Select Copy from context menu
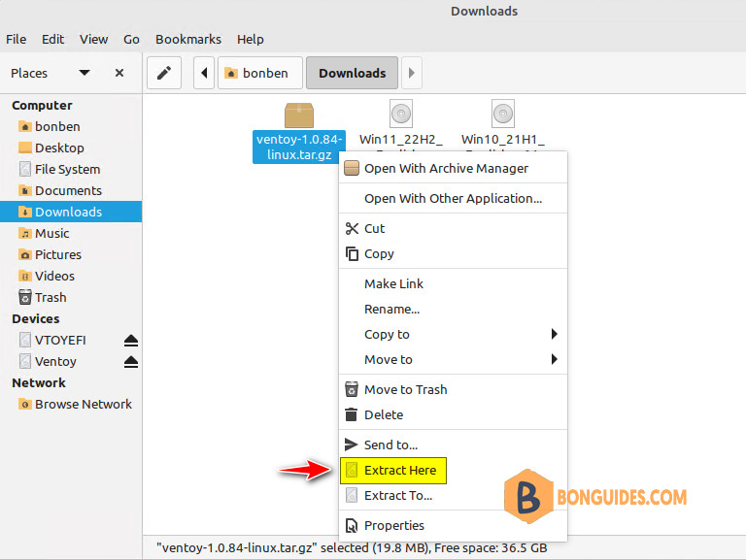The height and width of the screenshot is (560, 746). 453,254
